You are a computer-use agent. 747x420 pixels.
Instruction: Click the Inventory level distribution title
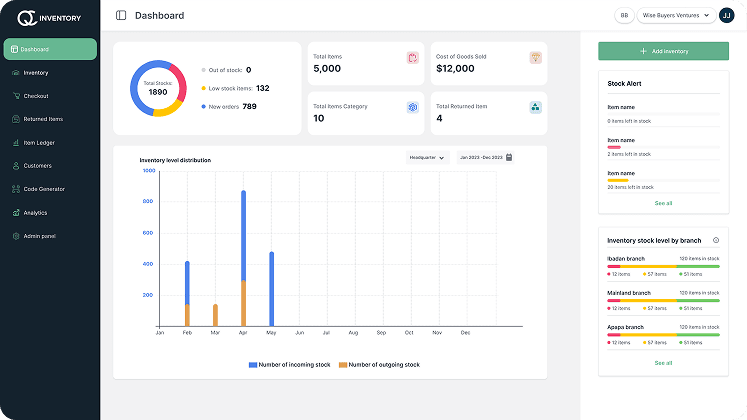click(175, 160)
